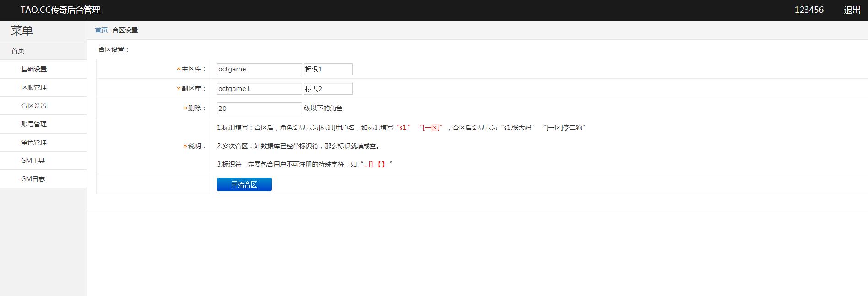Click the 菜单 sidebar header
Screen dimensions: 868x296
click(22, 31)
